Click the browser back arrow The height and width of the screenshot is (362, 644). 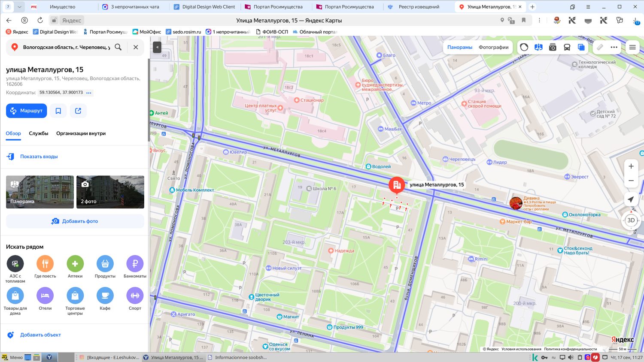pos(9,20)
